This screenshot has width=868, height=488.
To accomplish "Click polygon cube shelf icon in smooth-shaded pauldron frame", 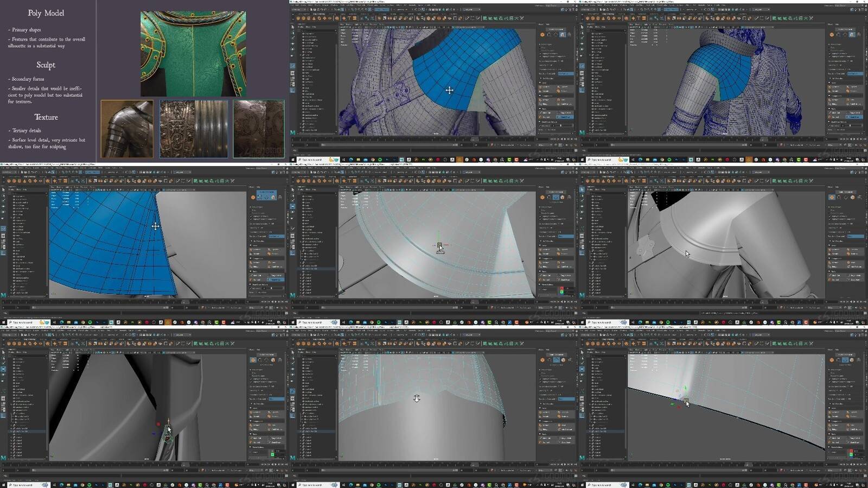I will tap(593, 181).
